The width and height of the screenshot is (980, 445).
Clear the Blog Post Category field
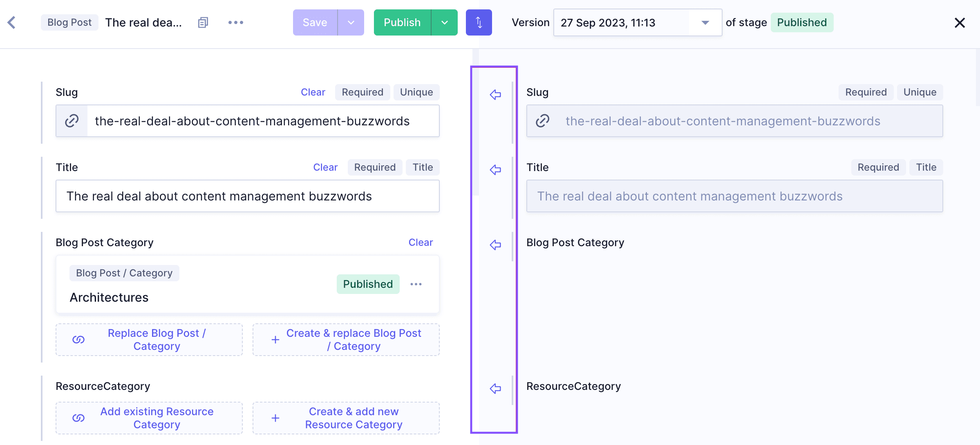[x=421, y=243]
